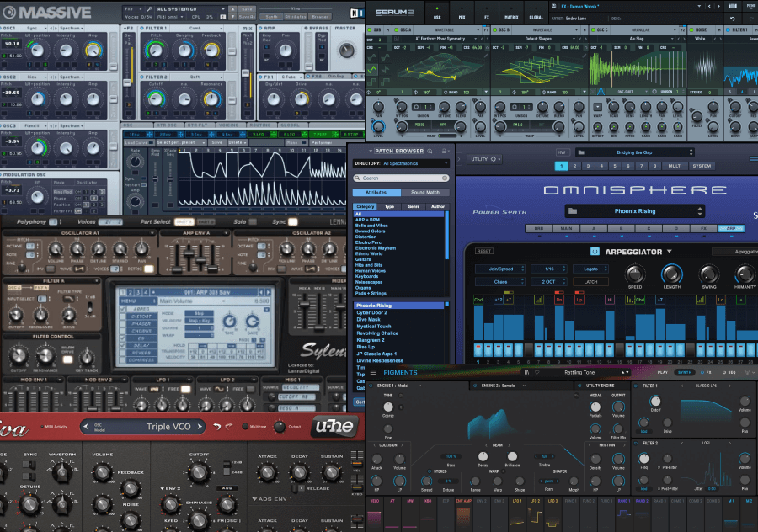Open Serum 2 Matrix page tab
Viewport: 758px width, 532px height.
511,13
